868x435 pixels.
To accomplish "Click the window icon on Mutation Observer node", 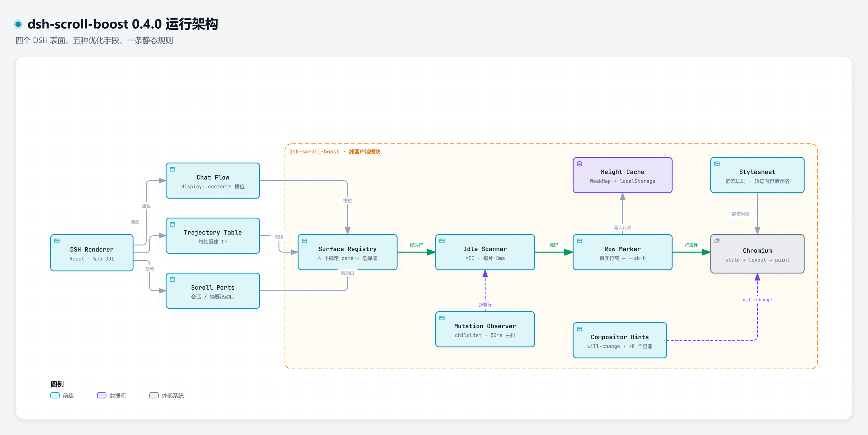I will tap(442, 318).
